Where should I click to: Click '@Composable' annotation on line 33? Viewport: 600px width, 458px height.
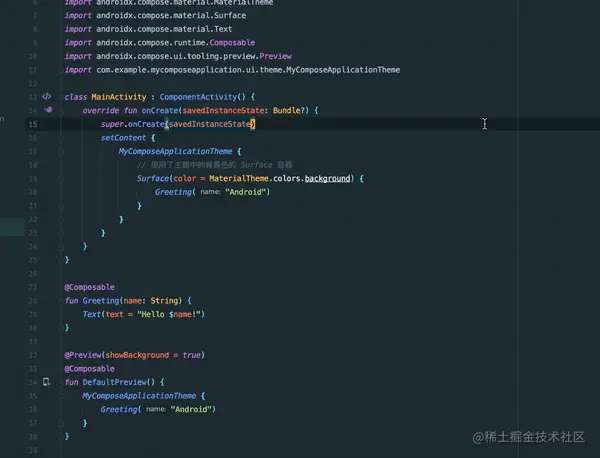(x=90, y=369)
